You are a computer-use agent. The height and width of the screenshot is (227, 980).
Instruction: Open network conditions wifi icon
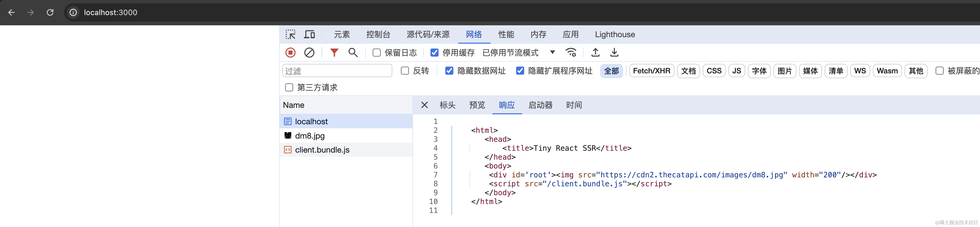click(x=571, y=53)
